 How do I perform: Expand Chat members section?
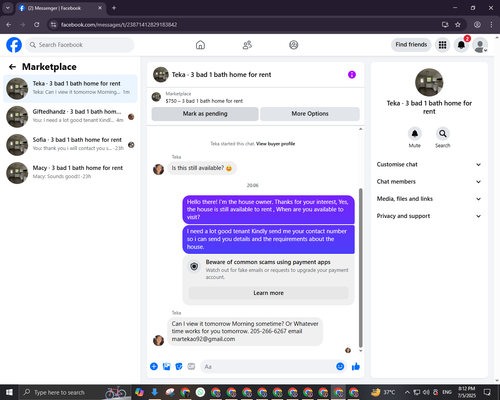(x=429, y=182)
